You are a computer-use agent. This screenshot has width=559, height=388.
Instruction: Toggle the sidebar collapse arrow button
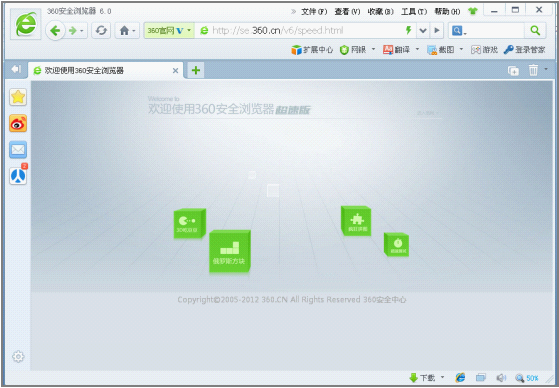16,69
